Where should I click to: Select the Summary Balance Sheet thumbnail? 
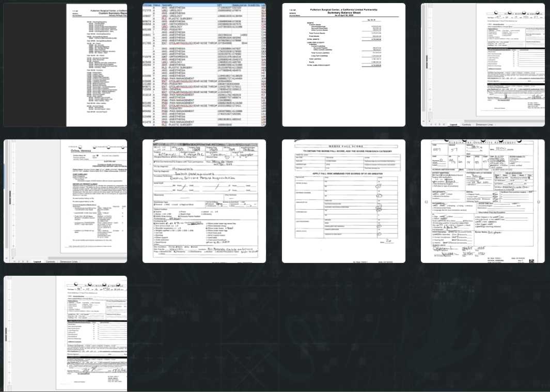pyautogui.click(x=343, y=65)
